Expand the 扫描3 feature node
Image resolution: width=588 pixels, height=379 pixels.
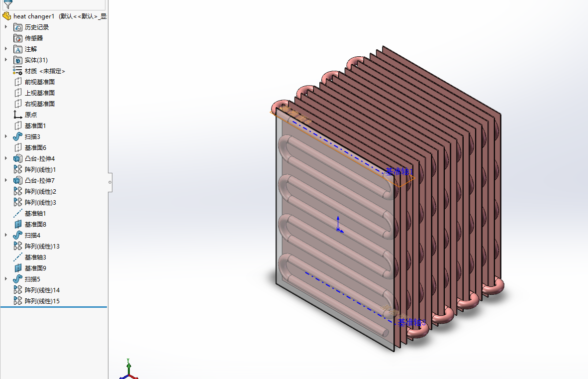[x=6, y=136]
